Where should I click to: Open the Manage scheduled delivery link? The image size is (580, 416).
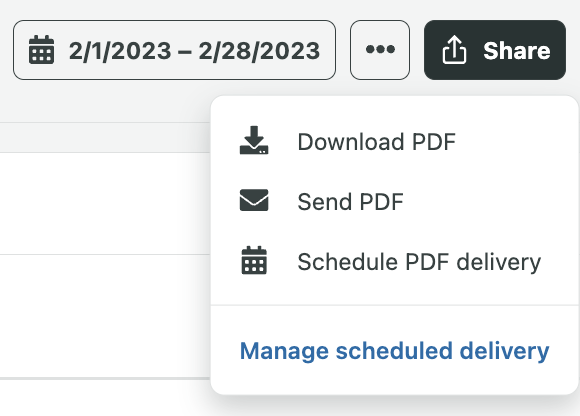(395, 351)
